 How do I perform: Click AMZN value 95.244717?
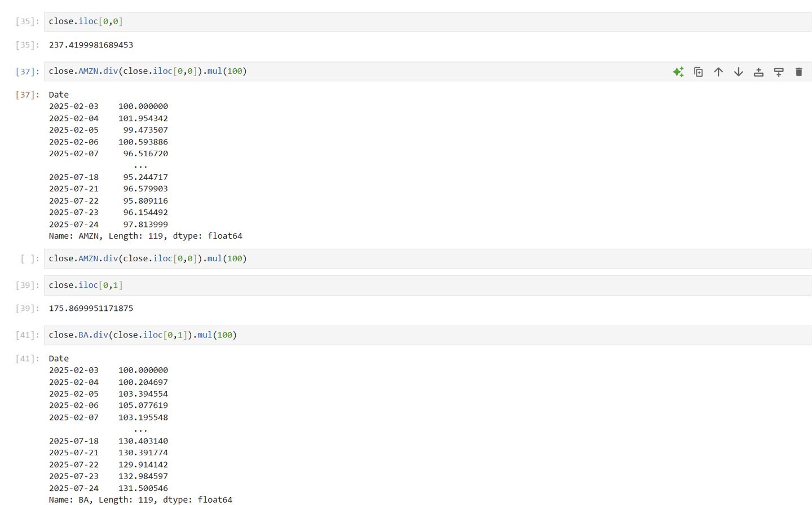[x=145, y=177]
